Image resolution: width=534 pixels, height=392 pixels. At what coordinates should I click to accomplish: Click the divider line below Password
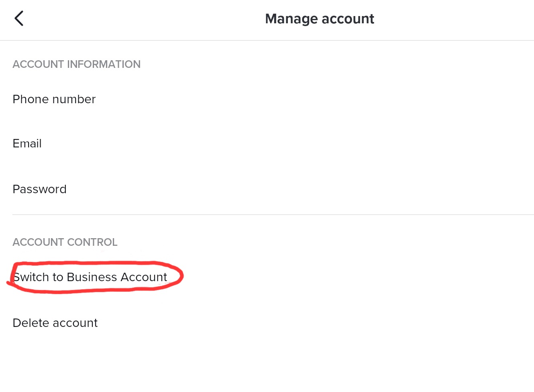coord(273,214)
